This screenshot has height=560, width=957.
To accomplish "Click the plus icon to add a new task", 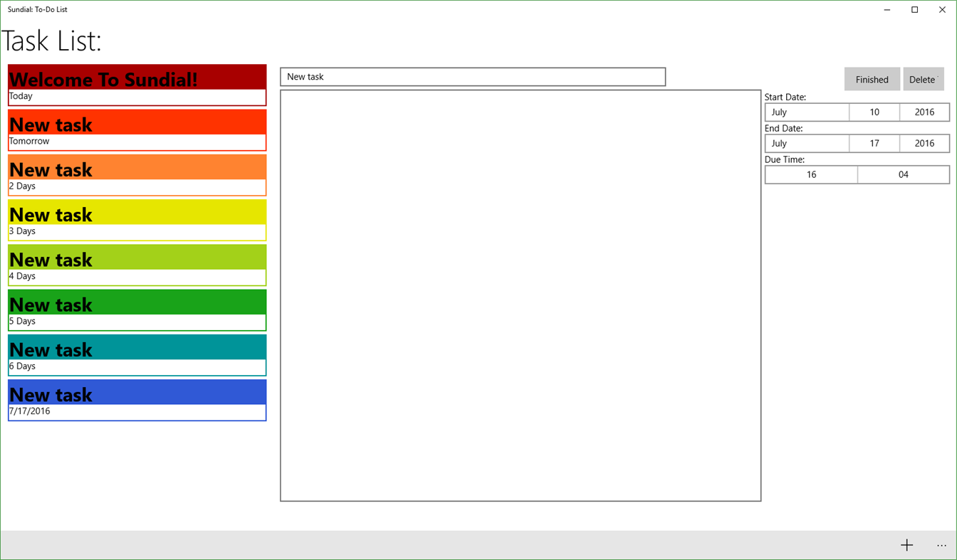I will [x=906, y=544].
